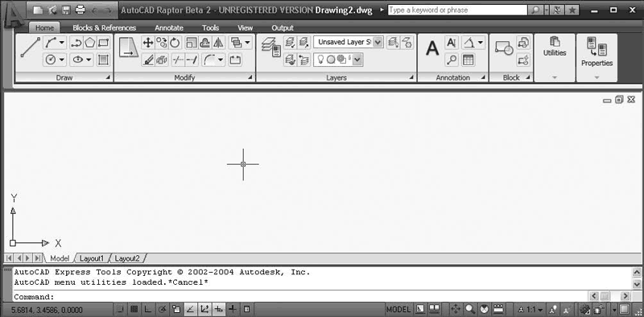Open the Unsaved Layer State dropdown
644x317 pixels.
click(x=349, y=43)
